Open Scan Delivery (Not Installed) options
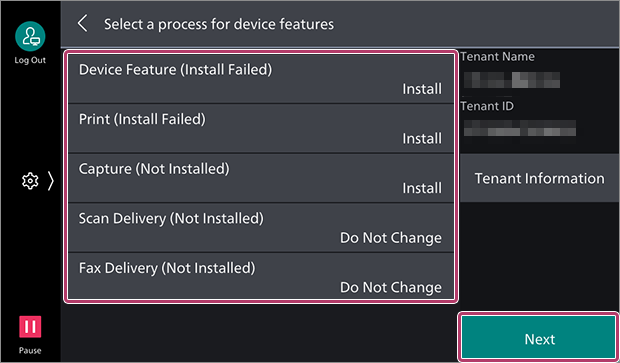Viewport: 620px width, 363px height. 261,228
